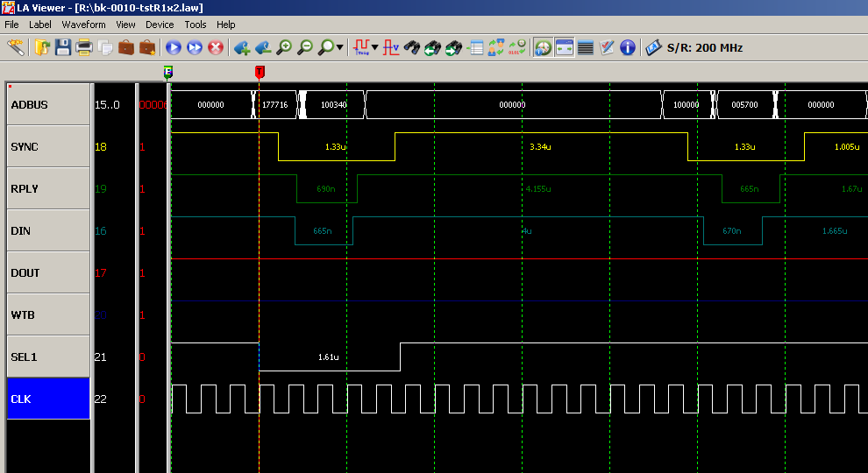Toggle the cursor bar display button
This screenshot has width=868, height=473.
tap(565, 47)
